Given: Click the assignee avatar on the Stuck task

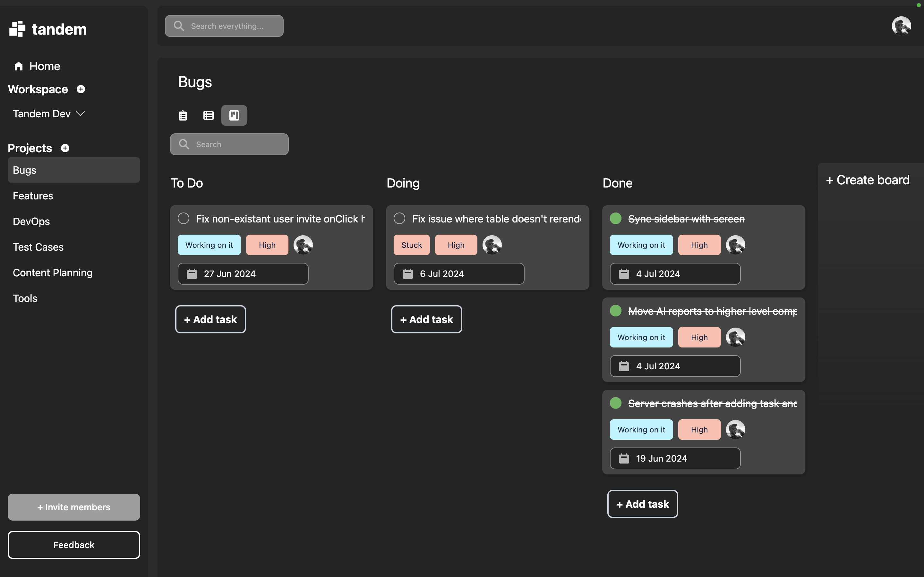Looking at the screenshot, I should coord(492,245).
